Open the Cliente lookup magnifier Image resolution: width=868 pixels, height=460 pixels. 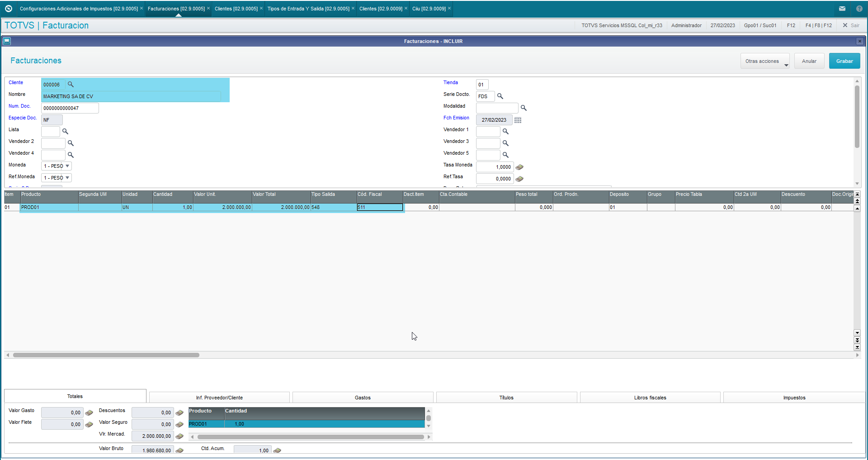point(71,85)
